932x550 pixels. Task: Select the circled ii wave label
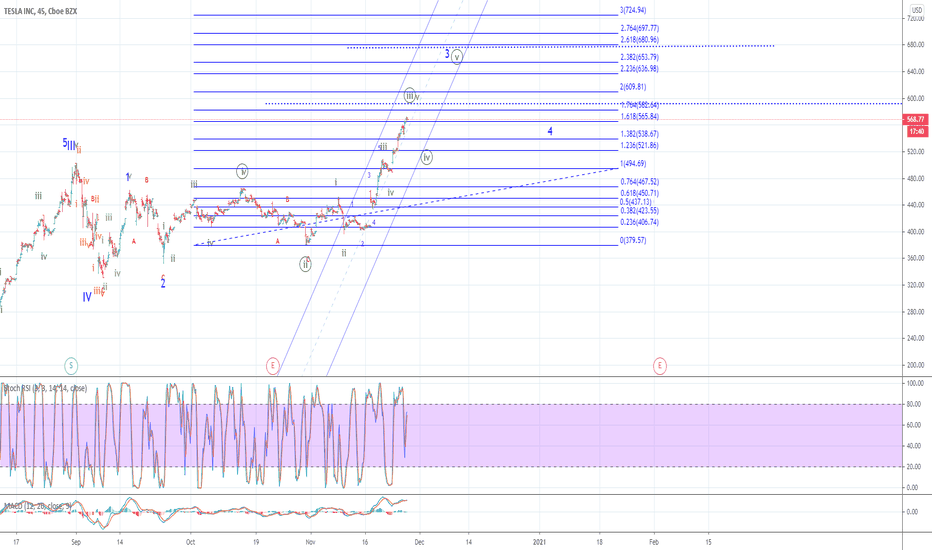(x=305, y=265)
